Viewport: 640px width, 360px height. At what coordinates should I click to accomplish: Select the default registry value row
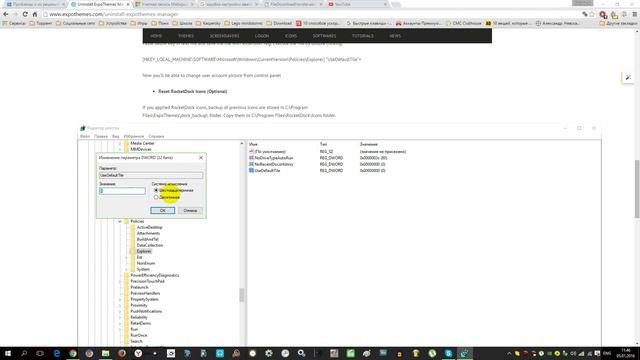(270, 152)
